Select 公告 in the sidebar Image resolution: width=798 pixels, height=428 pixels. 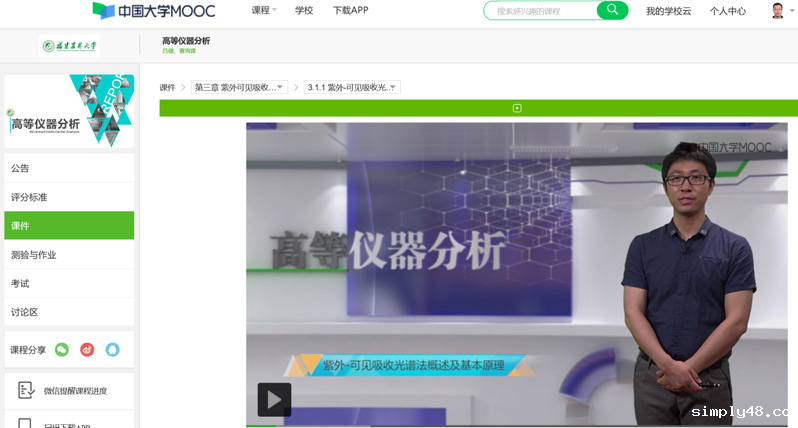click(21, 168)
